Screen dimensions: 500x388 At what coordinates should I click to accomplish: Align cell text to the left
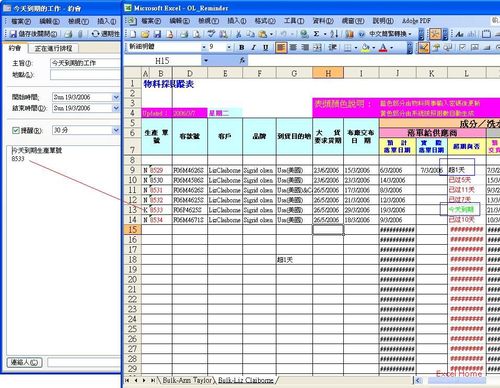[x=281, y=48]
